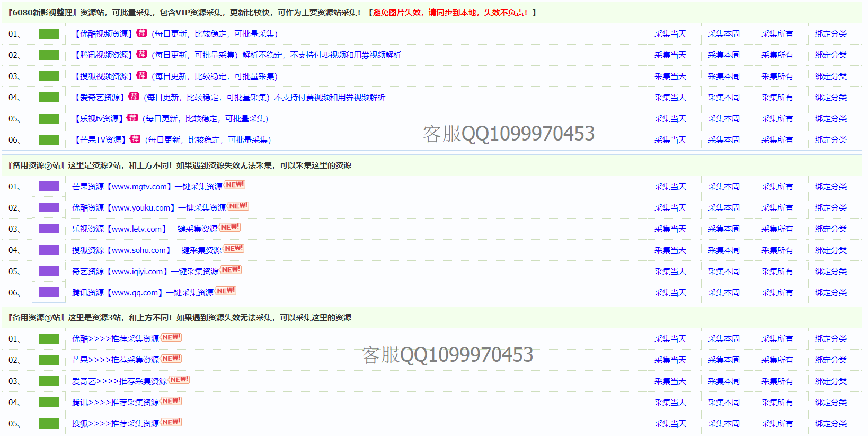Open 芒果资源【www.mgtv.com】一键采集资源 link
The image size is (868, 436).
(x=147, y=187)
